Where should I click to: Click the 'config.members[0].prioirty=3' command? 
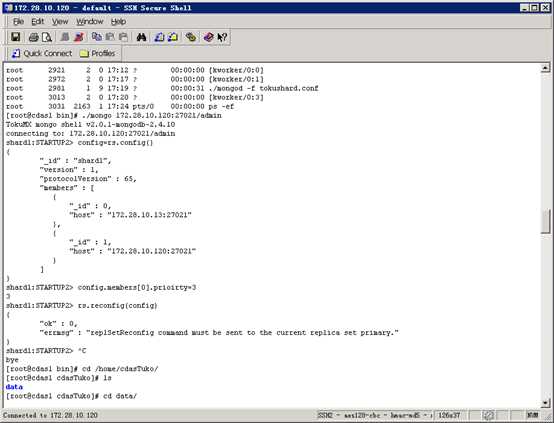click(x=137, y=288)
